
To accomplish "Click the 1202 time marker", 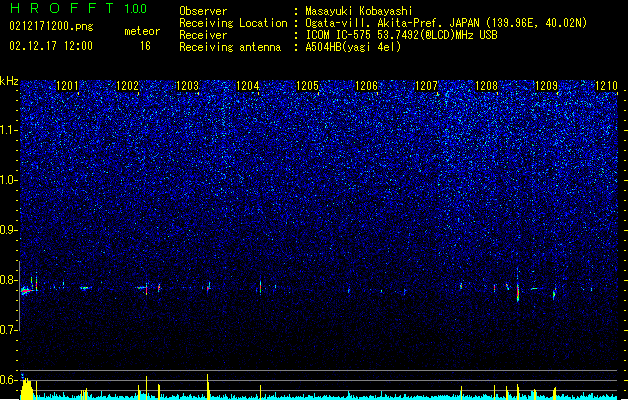I will pos(127,86).
